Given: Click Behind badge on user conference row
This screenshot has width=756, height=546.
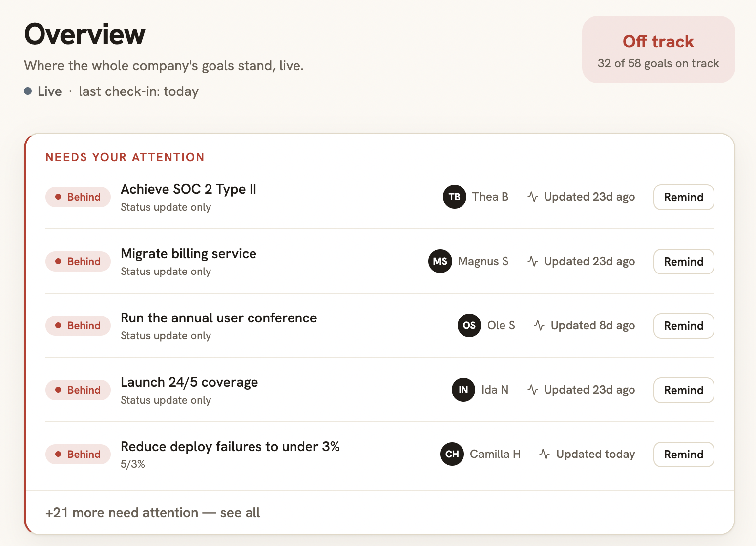Looking at the screenshot, I should (x=78, y=325).
